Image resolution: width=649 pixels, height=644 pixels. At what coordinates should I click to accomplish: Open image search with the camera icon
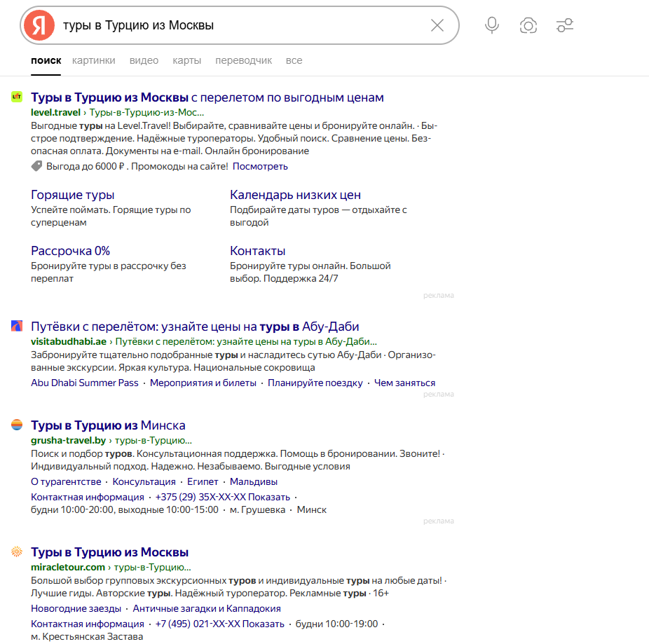528,25
